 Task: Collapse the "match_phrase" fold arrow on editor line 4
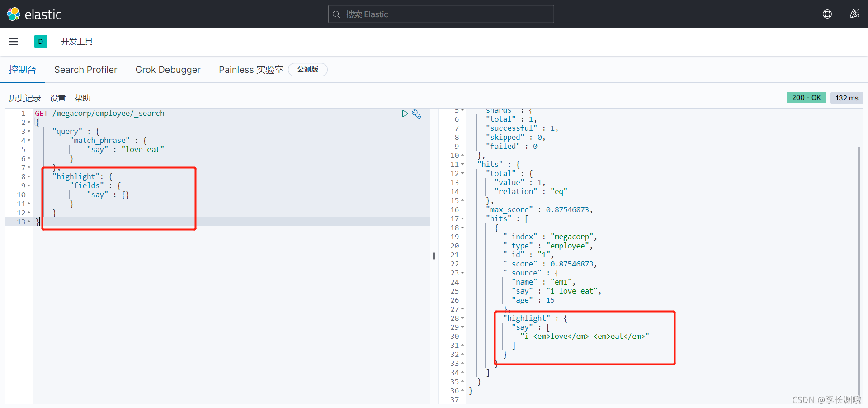click(x=29, y=141)
